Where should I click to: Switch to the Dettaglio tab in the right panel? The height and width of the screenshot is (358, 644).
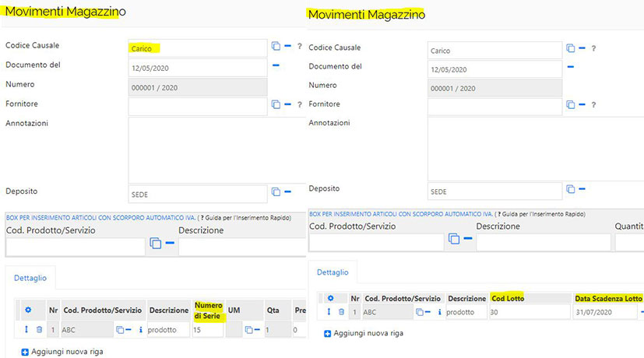click(333, 272)
